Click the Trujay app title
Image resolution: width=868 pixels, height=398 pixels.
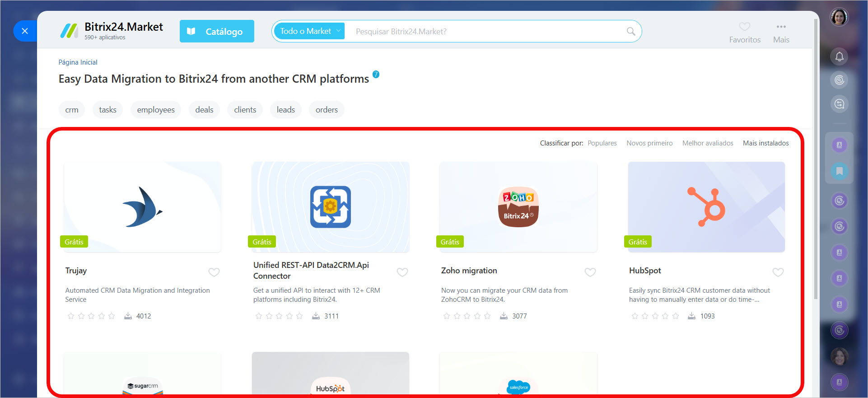(76, 271)
